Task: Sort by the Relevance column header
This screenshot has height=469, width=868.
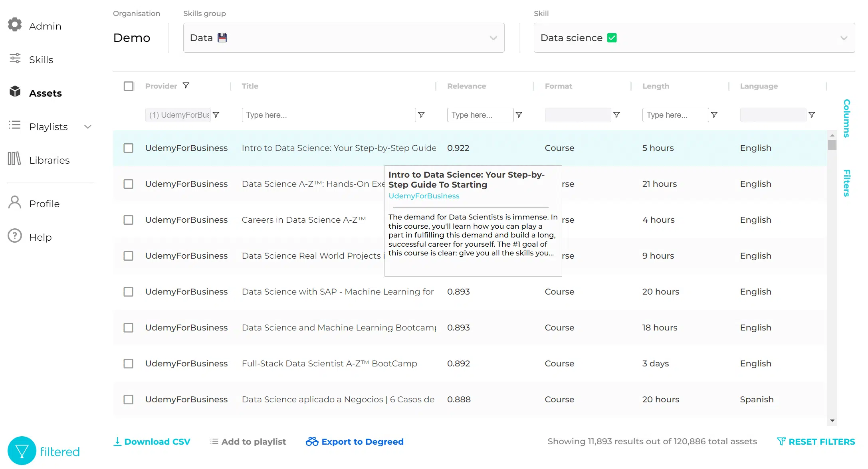Action: click(x=467, y=86)
